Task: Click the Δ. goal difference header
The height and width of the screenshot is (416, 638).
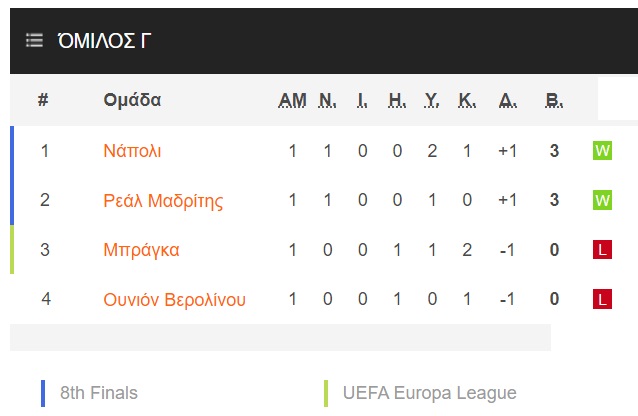Action: [x=508, y=100]
